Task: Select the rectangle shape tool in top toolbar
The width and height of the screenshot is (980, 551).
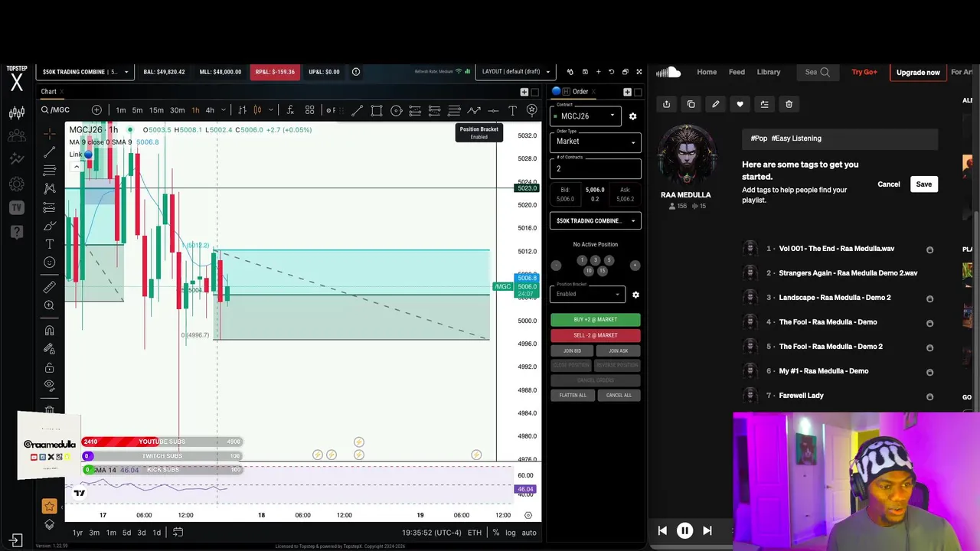Action: pyautogui.click(x=377, y=110)
